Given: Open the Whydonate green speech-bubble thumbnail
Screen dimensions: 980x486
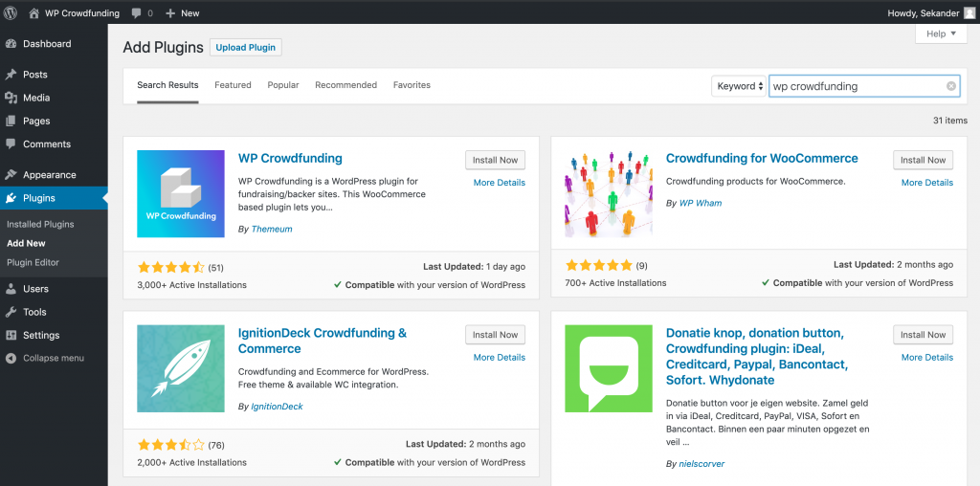Looking at the screenshot, I should tap(608, 368).
